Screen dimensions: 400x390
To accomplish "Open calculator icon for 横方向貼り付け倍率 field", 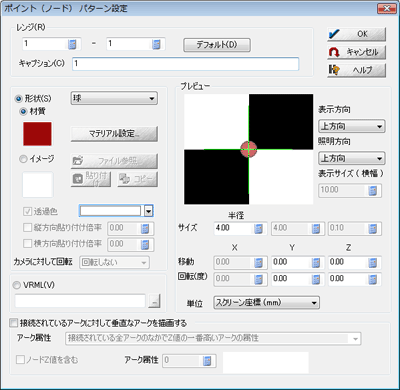I will pyautogui.click(x=145, y=244).
